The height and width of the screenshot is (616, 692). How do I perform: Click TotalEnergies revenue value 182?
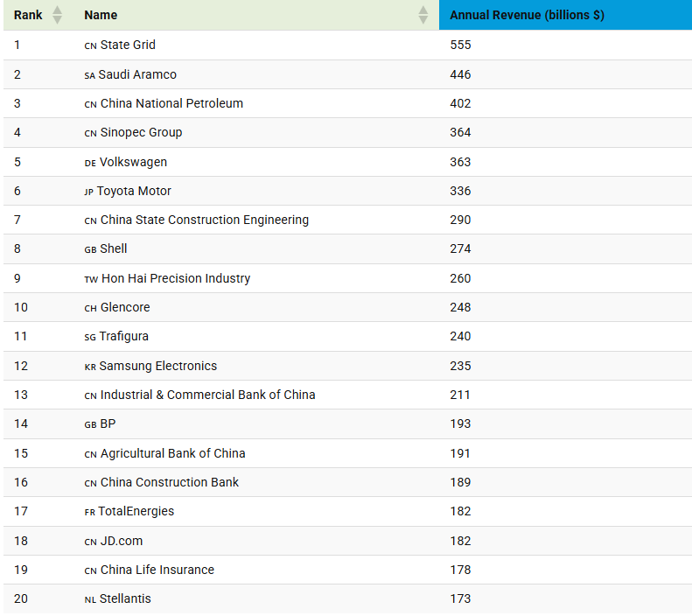coord(460,511)
